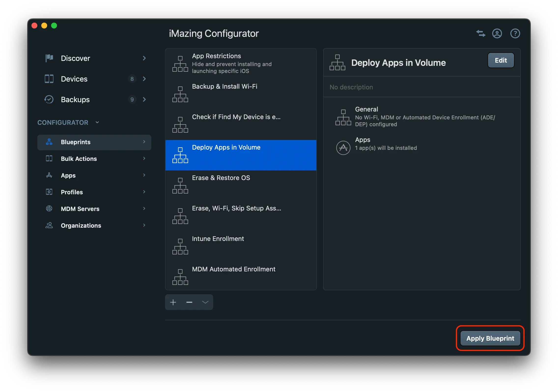Image resolution: width=558 pixels, height=392 pixels.
Task: Click the Devices sidebar icon
Action: pos(49,79)
